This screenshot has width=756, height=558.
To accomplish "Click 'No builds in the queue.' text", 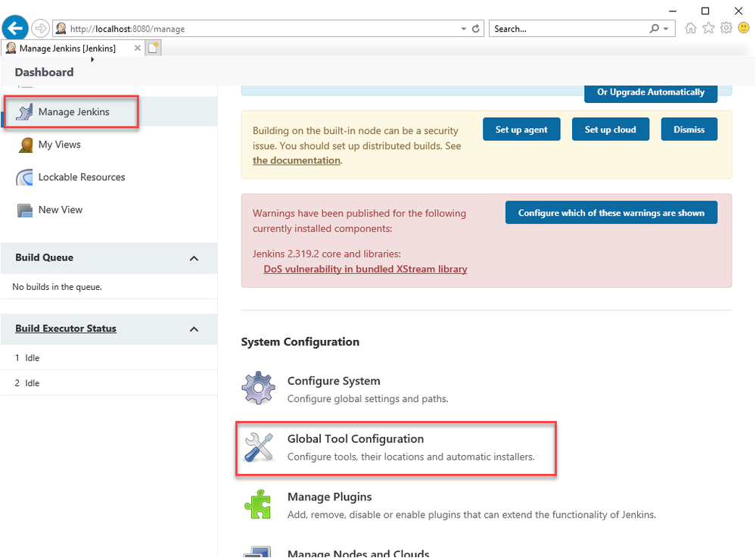I will pos(57,287).
